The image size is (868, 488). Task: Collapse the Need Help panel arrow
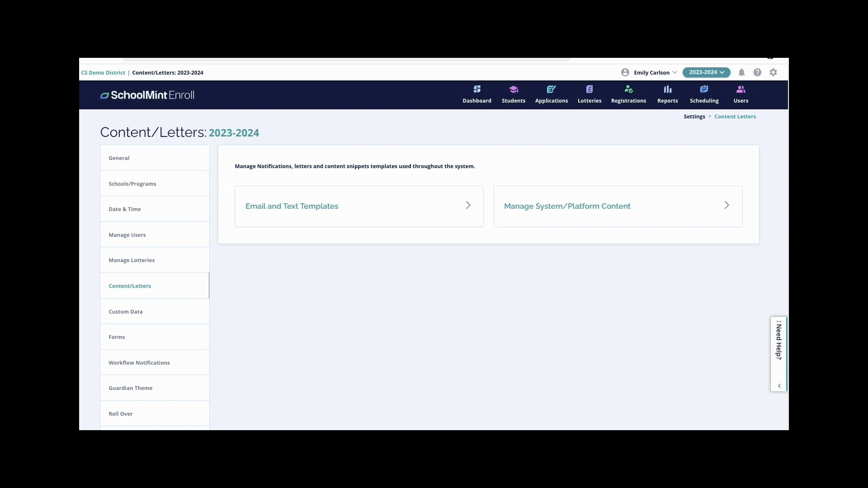(x=779, y=385)
